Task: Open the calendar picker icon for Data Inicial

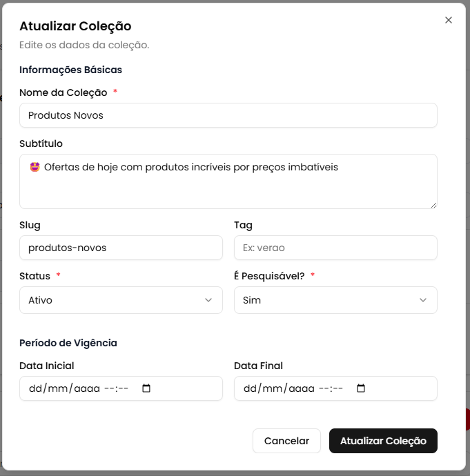Action: pyautogui.click(x=146, y=388)
